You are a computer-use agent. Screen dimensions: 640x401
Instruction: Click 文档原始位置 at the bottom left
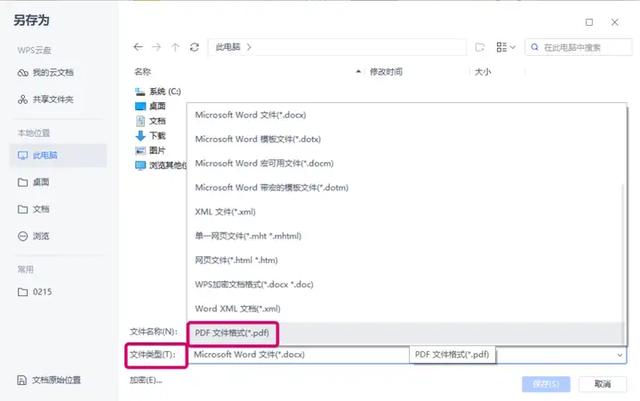point(49,380)
